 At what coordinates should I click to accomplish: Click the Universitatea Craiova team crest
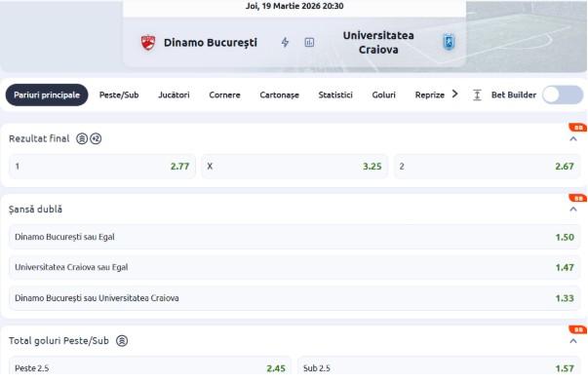point(449,42)
